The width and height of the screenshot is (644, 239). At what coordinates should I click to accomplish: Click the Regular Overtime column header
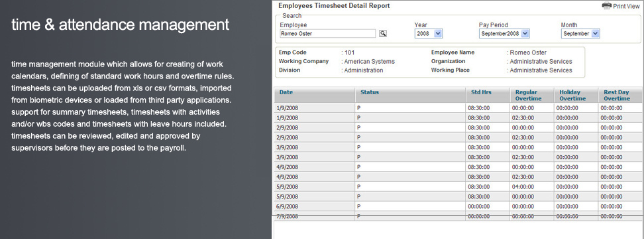[528, 96]
